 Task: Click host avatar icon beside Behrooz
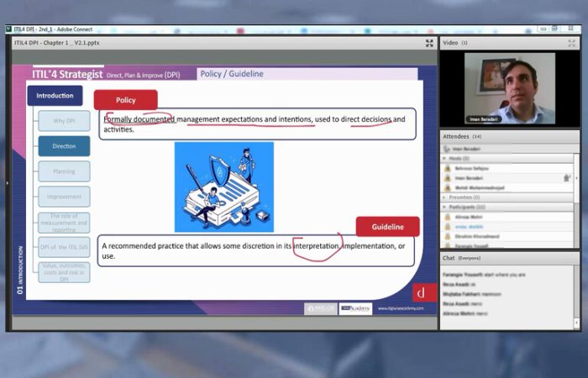448,168
